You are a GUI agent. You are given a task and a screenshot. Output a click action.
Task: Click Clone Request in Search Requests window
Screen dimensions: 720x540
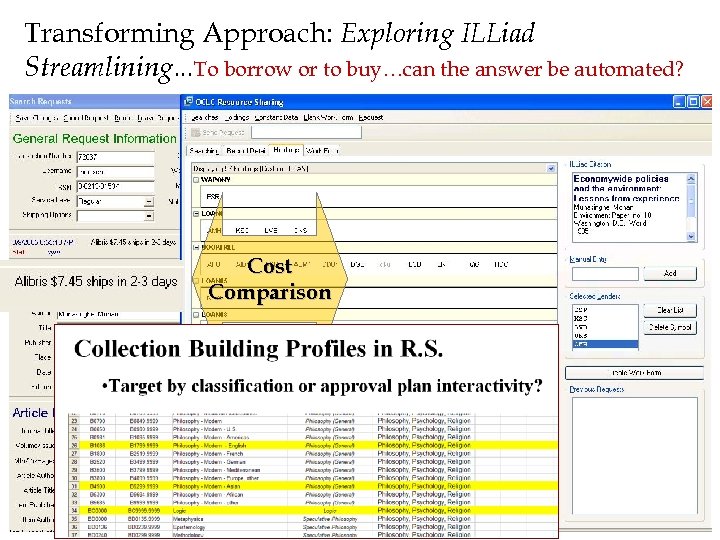tap(86, 118)
